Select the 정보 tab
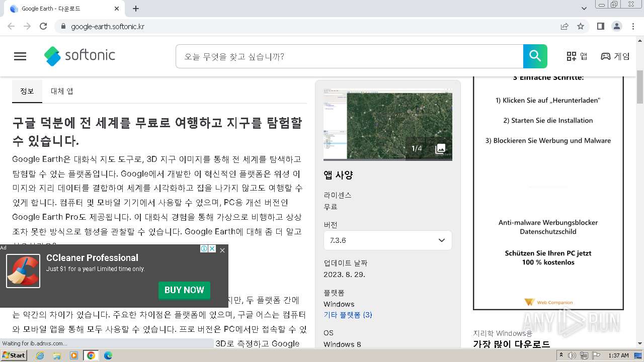644x362 pixels. [x=27, y=91]
